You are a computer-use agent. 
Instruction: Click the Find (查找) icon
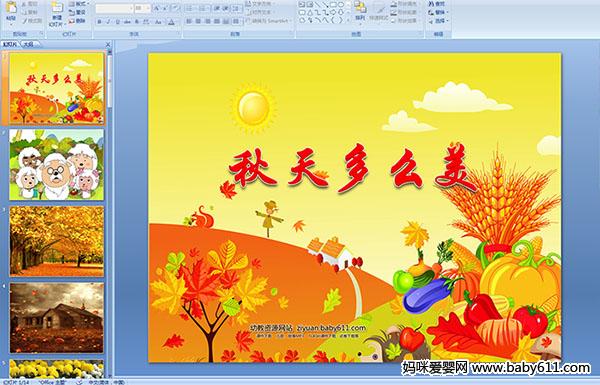[437, 4]
